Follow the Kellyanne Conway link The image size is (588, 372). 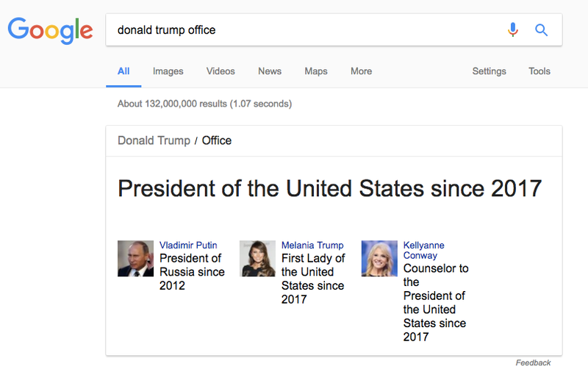pyautogui.click(x=424, y=250)
